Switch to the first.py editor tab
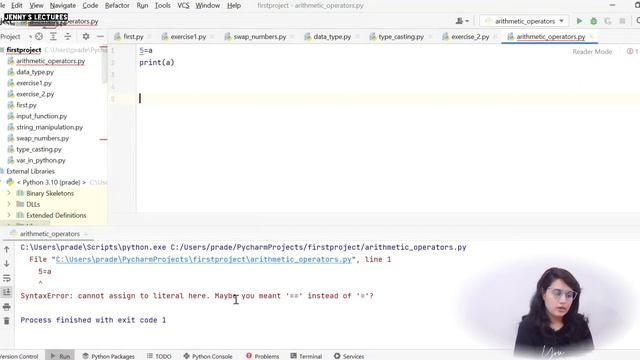Screen dimensions: 640x360 tap(133, 36)
